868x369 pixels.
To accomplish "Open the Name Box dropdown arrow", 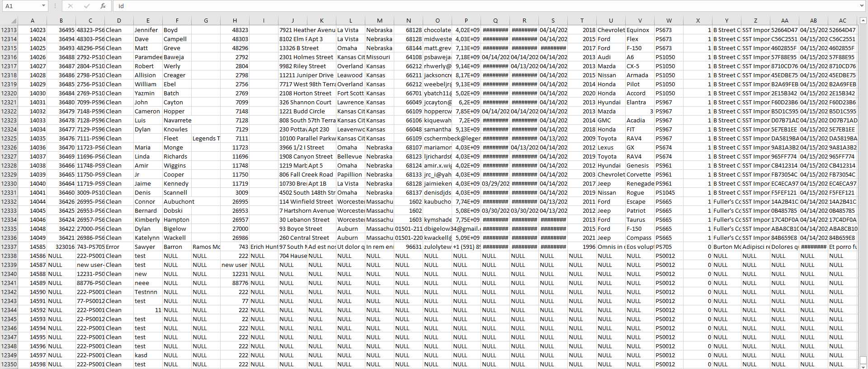I will tap(43, 6).
